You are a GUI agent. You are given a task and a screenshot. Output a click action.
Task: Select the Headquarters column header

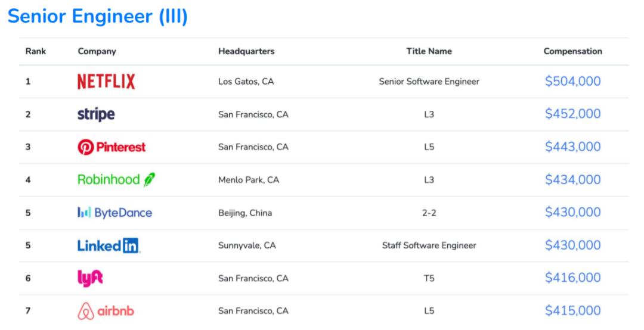[246, 51]
